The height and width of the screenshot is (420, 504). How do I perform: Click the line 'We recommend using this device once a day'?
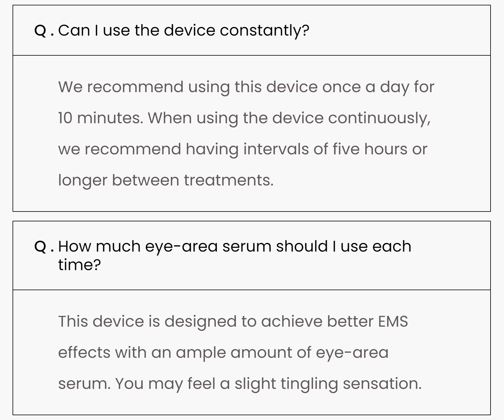point(219,87)
